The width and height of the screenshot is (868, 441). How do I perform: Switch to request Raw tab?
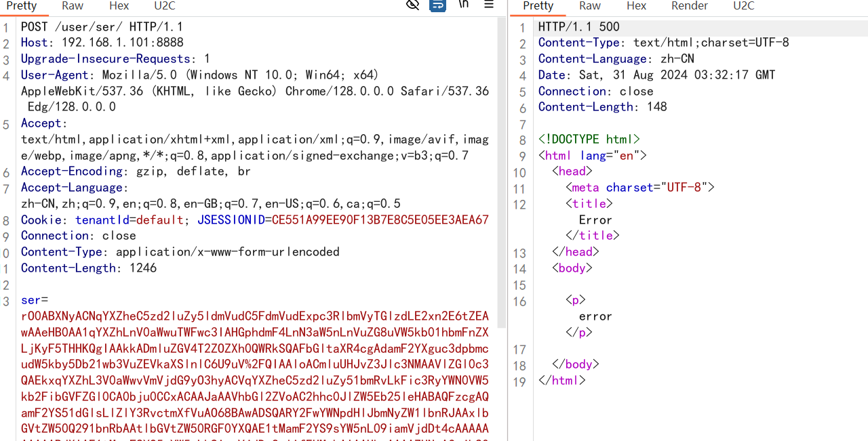(73, 6)
